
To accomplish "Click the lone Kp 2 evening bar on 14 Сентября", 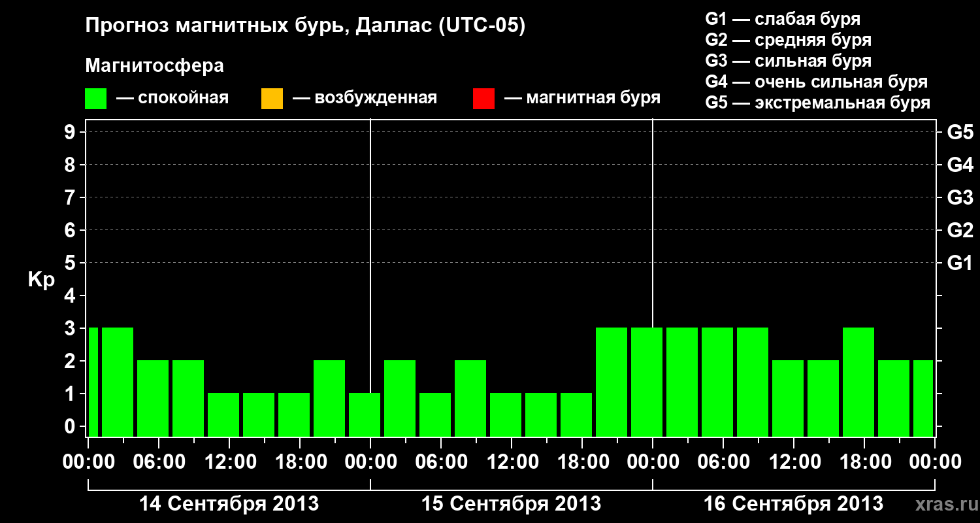I will coord(329,398).
